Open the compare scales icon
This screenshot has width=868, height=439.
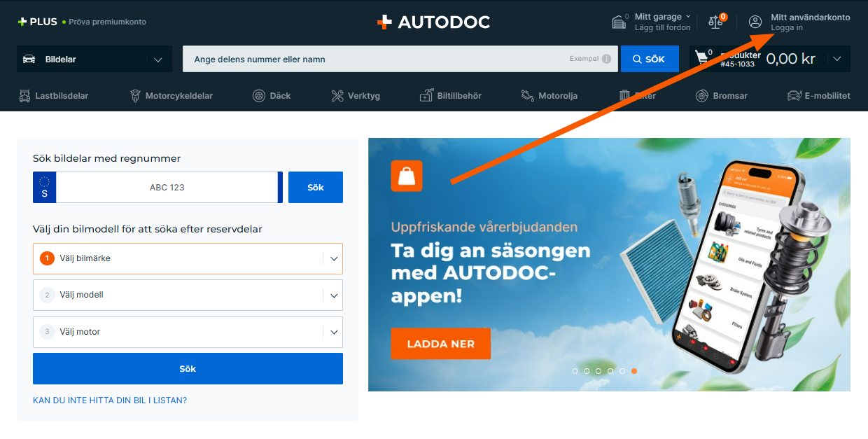tap(715, 22)
